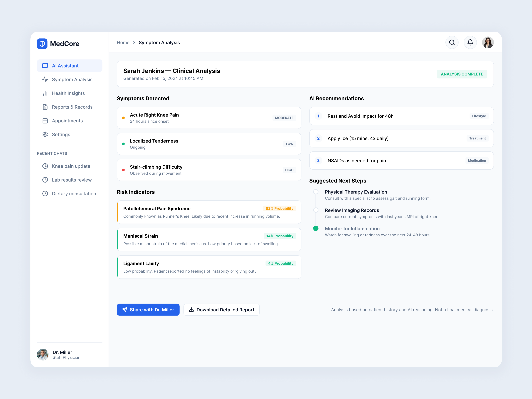Select the Localized Tenderness symptom card
Screen dimensions: 532x399
click(209, 144)
